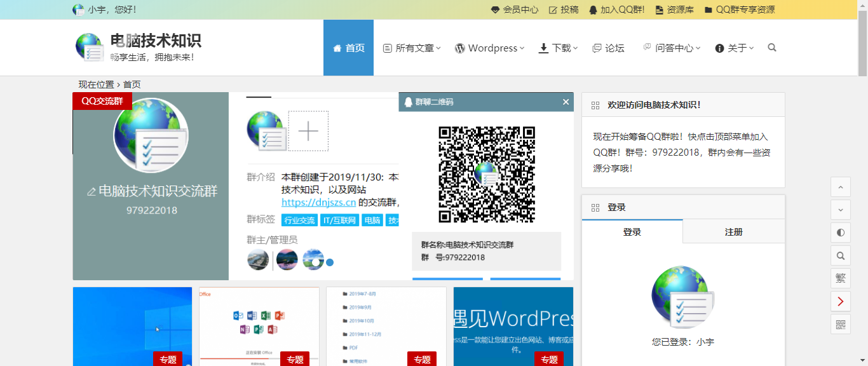The height and width of the screenshot is (366, 868).
Task: Open the 论坛 forum menu item
Action: pos(608,48)
